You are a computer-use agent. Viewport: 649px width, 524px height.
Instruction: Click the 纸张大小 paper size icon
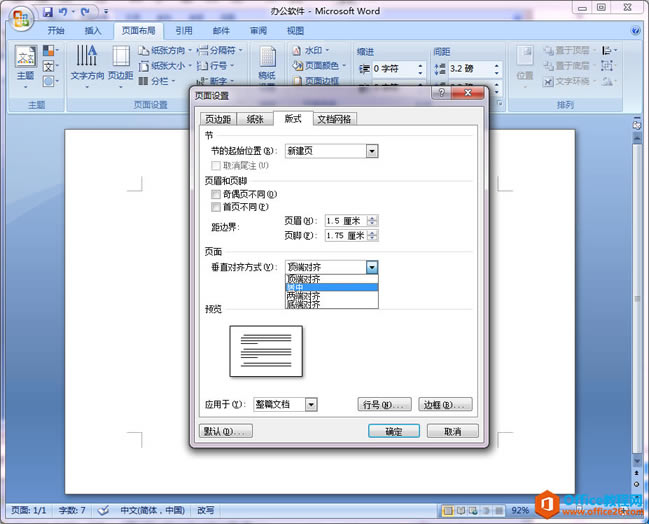[x=143, y=66]
